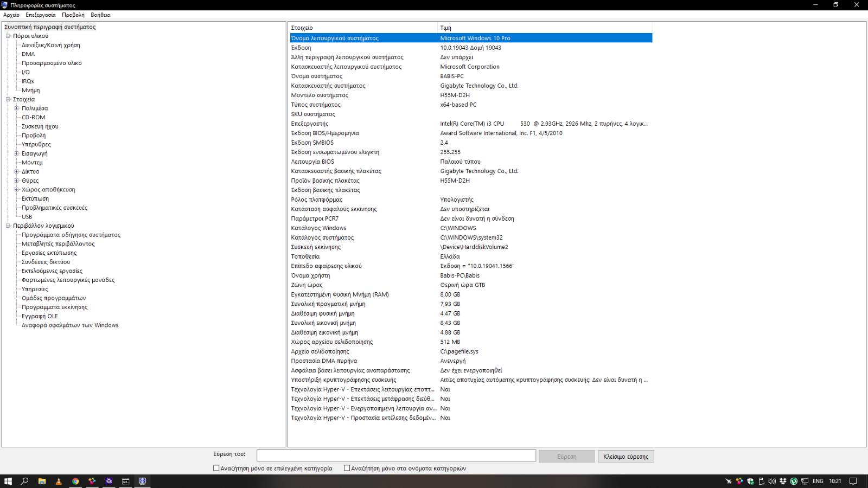
Task: Expand the 'Θύρες' tree node
Action: tap(17, 181)
